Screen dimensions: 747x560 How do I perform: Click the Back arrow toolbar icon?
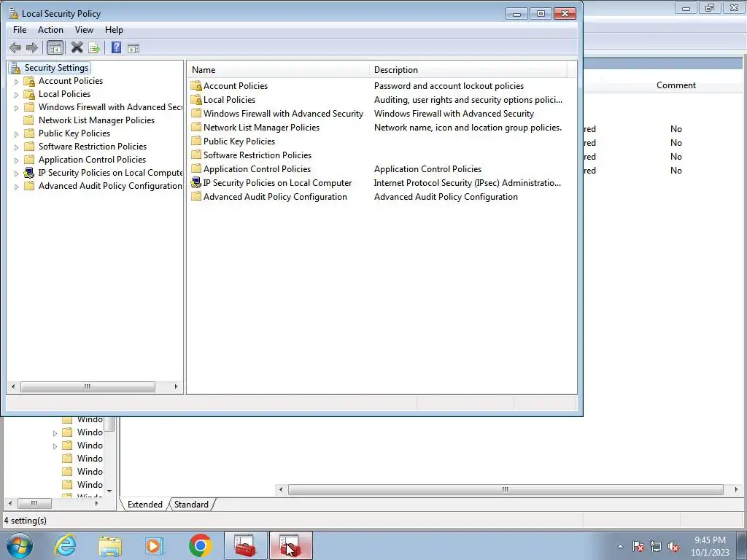click(15, 47)
